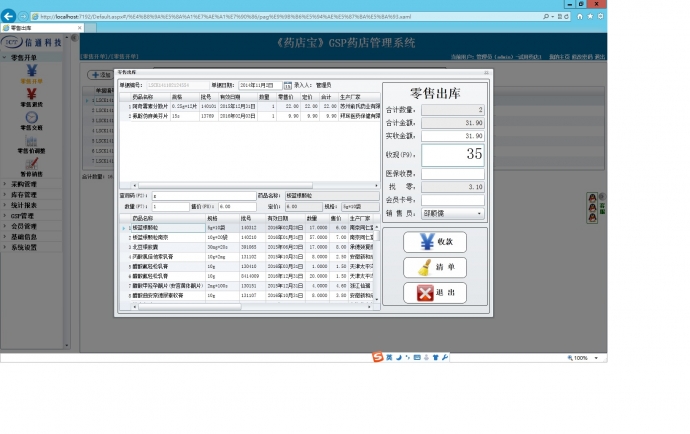The width and height of the screenshot is (690, 434).
Task: Click the 收款 payment button
Action: [435, 242]
